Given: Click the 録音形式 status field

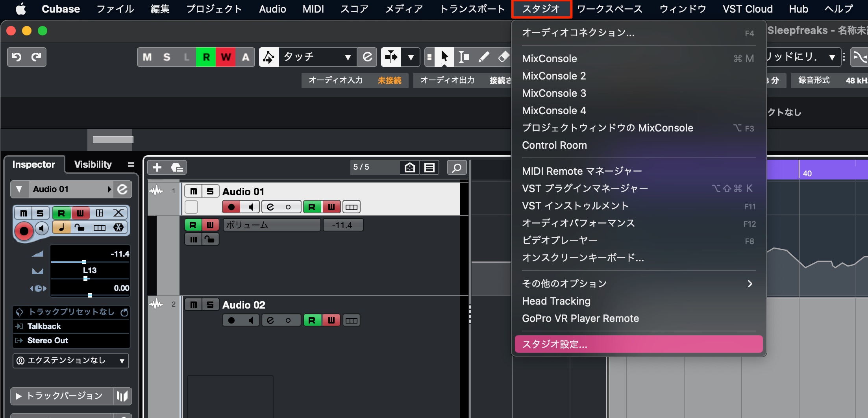Looking at the screenshot, I should click(x=829, y=80).
